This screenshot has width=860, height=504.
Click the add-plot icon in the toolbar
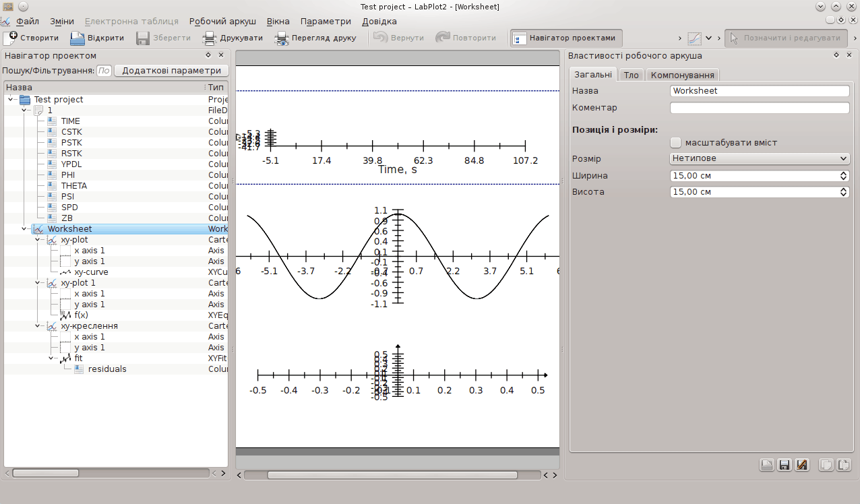(x=694, y=38)
